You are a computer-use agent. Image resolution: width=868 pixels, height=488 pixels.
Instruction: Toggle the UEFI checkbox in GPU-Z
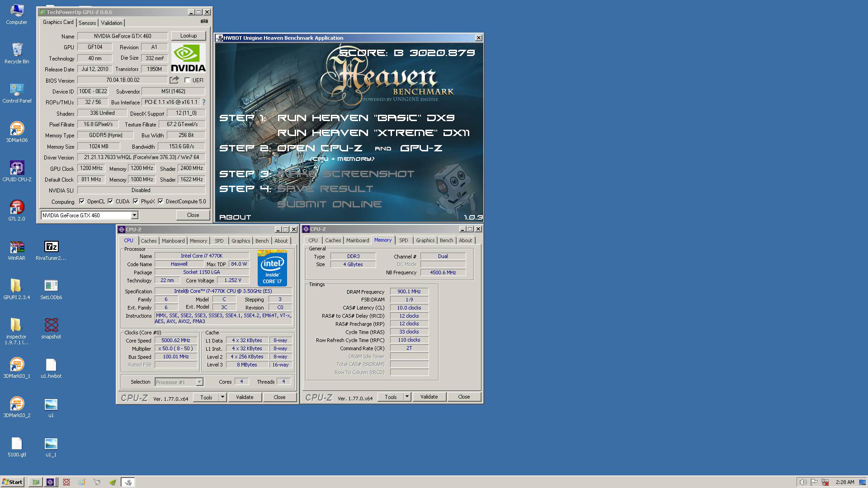pyautogui.click(x=187, y=80)
